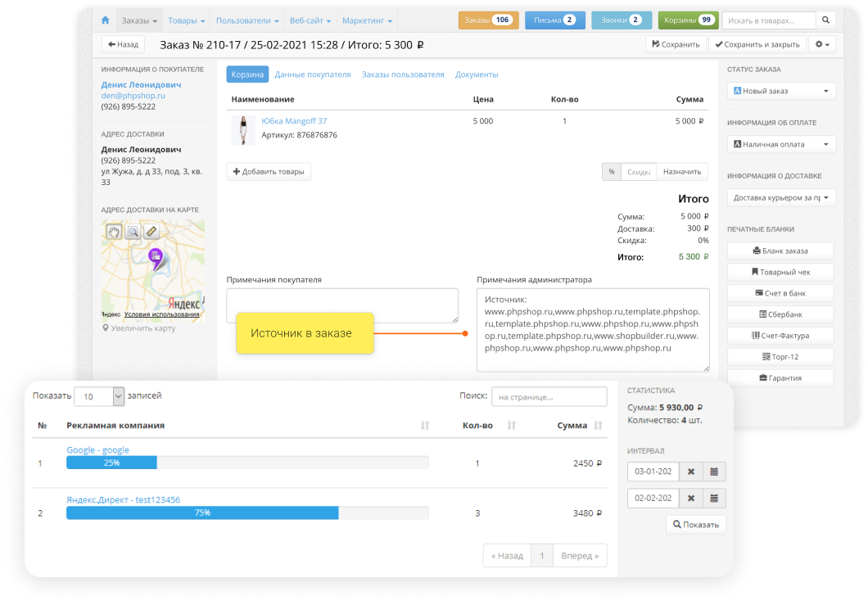Switch to the Заказы пользователя tab
The height and width of the screenshot is (605, 868).
click(403, 74)
